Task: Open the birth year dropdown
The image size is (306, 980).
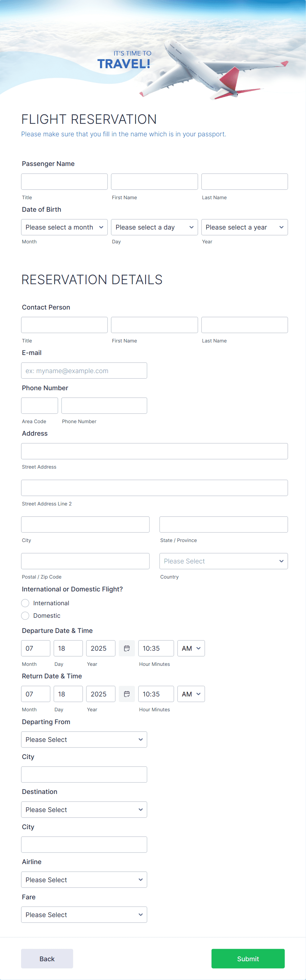Action: (x=244, y=227)
